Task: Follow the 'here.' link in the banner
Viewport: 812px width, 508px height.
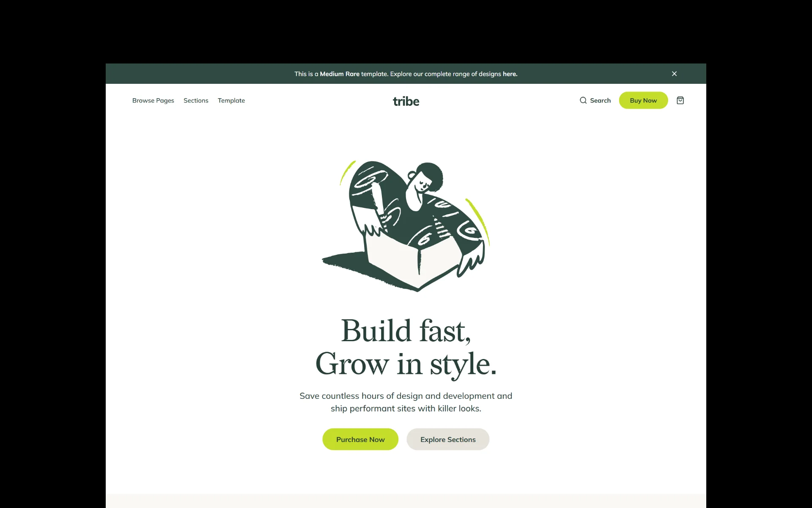Action: pyautogui.click(x=510, y=74)
